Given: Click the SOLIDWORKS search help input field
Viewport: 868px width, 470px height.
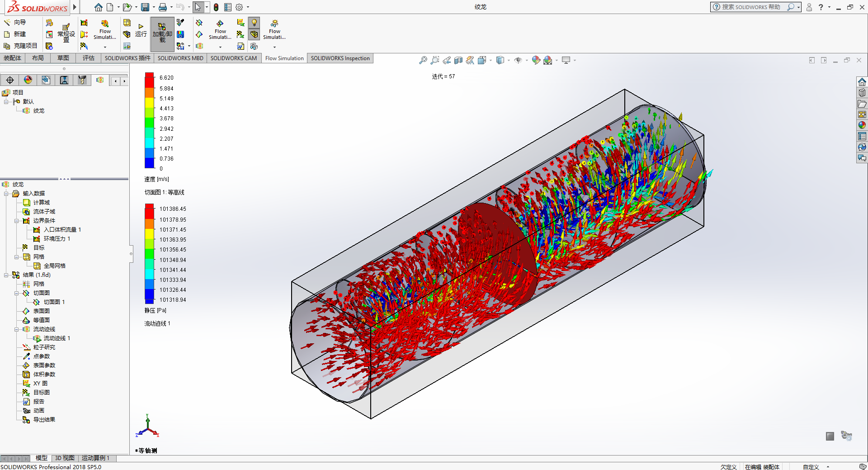Looking at the screenshot, I should [751, 7].
